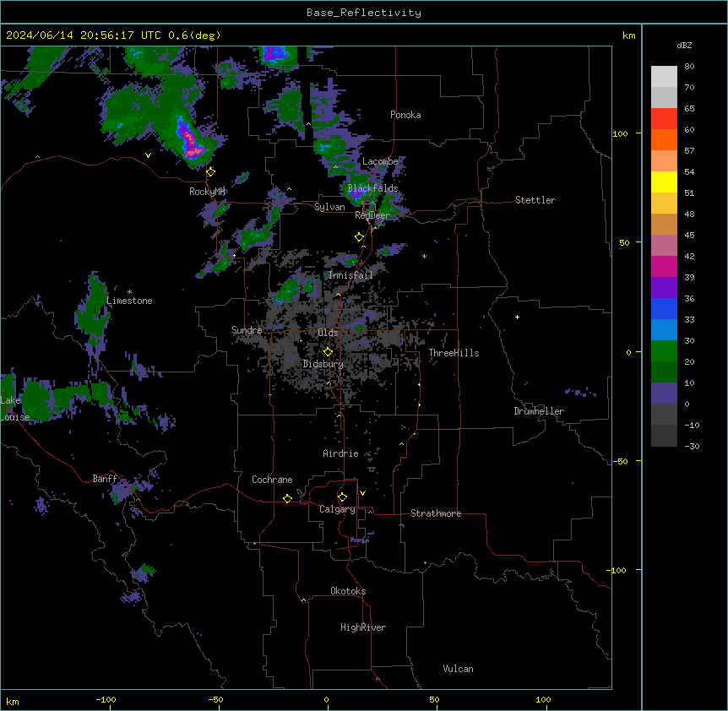This screenshot has height=711, width=728.
Task: Click the Limestone label
Action: [x=129, y=301]
